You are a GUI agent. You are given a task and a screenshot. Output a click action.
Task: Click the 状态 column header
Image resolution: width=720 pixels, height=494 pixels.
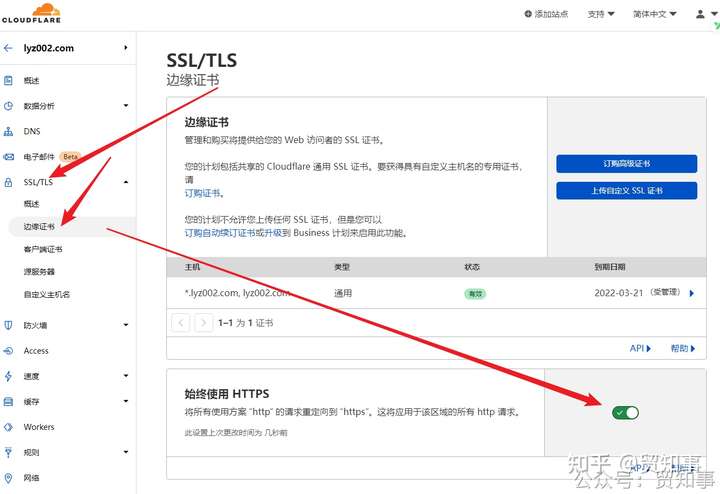(472, 267)
